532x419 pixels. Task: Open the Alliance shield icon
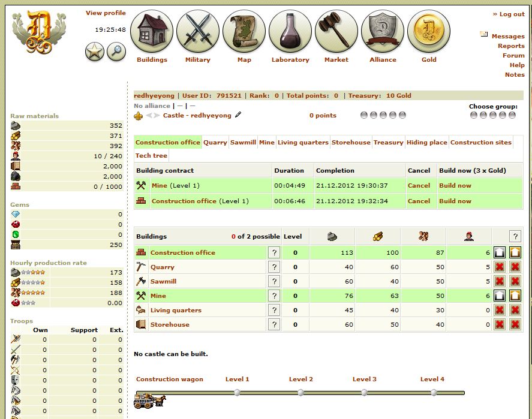(x=383, y=31)
